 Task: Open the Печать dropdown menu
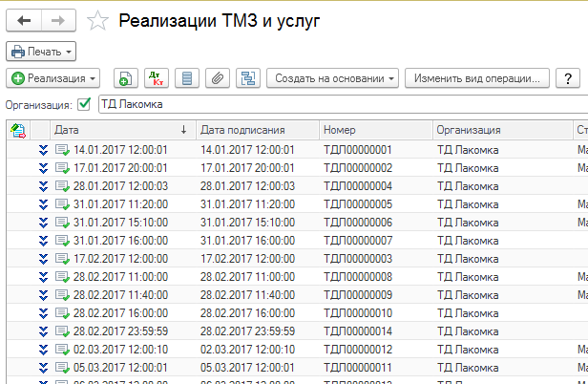tap(41, 51)
